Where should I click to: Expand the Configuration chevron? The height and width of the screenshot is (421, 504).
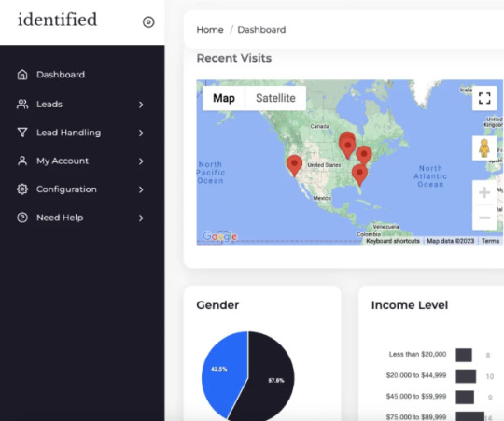point(141,189)
